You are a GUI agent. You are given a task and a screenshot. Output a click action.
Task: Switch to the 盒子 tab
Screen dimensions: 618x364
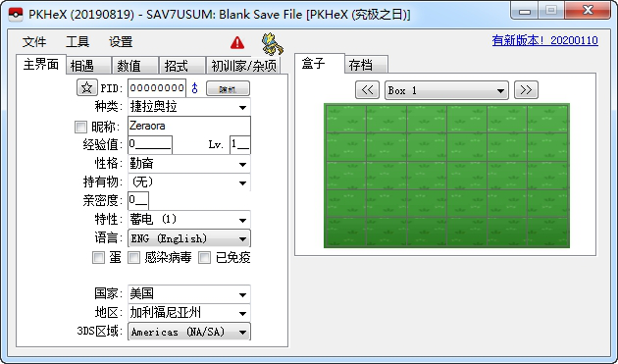[319, 64]
